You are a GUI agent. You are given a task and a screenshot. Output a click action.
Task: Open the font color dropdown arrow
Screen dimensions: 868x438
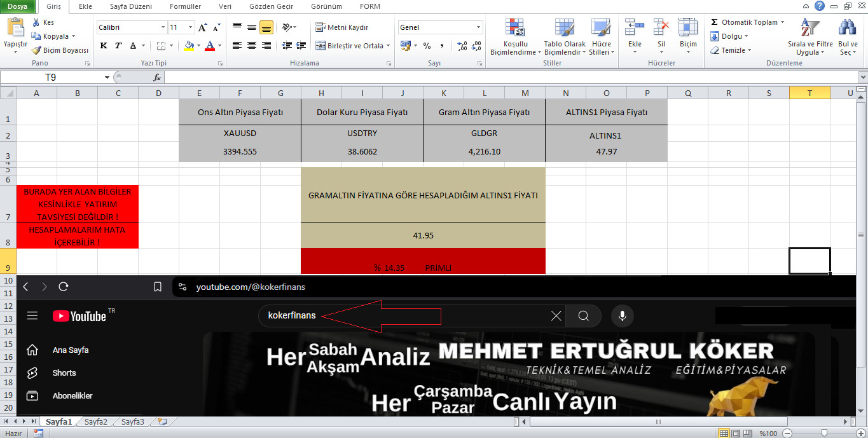click(219, 46)
